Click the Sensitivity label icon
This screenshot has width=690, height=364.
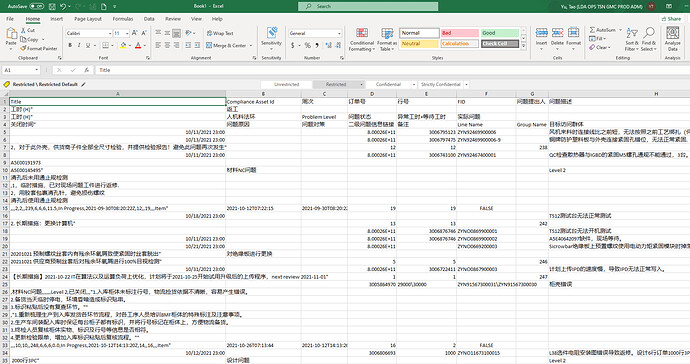[272, 33]
